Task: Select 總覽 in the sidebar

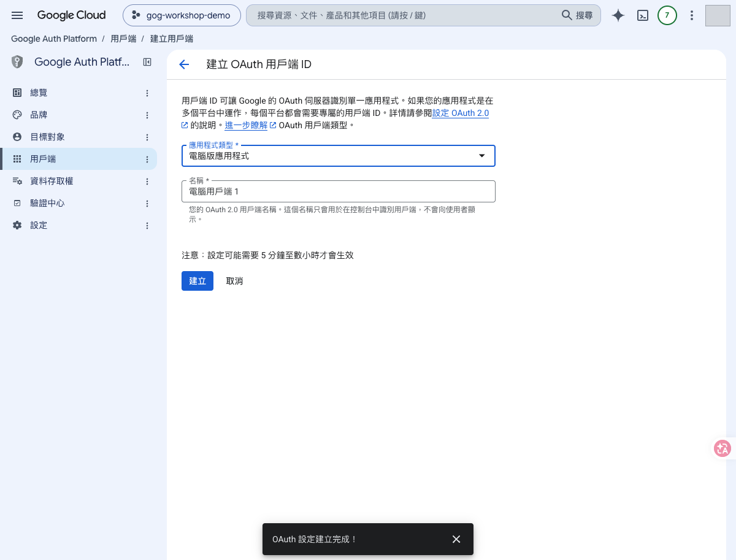Action: (79, 93)
